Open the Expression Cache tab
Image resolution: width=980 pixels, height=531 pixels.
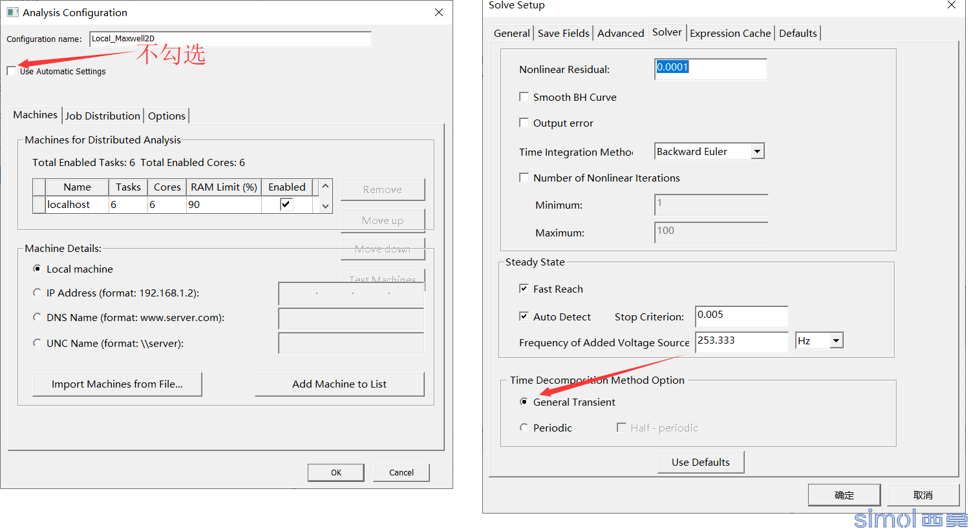[730, 33]
